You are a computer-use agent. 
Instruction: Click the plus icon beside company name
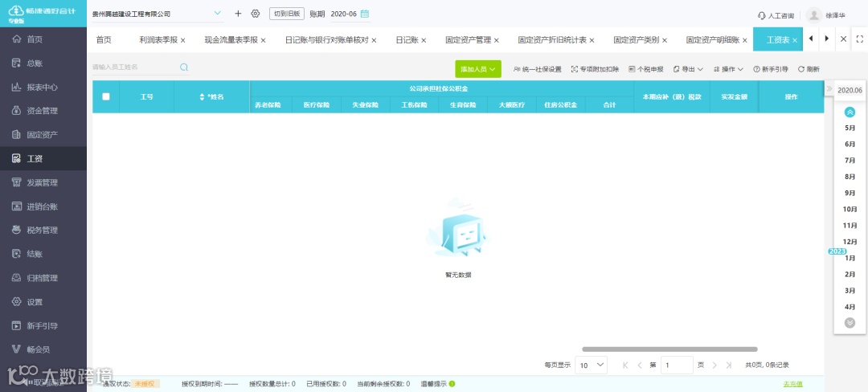pyautogui.click(x=238, y=14)
